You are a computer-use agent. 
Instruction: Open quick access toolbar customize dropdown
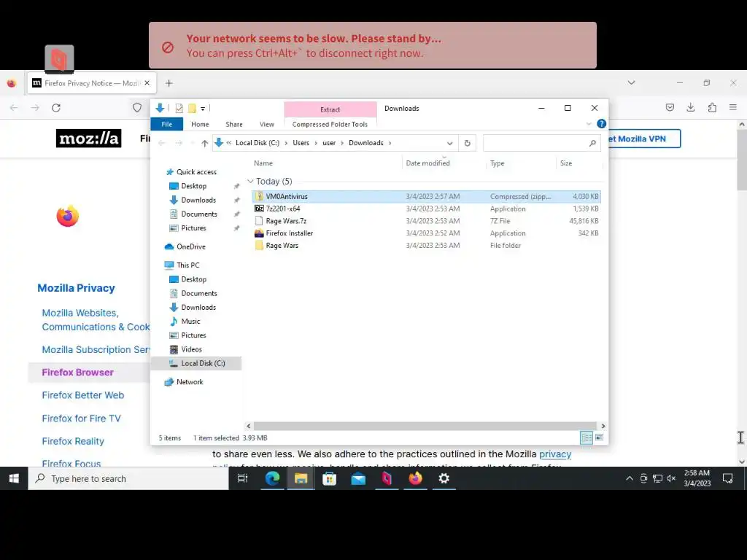point(203,109)
